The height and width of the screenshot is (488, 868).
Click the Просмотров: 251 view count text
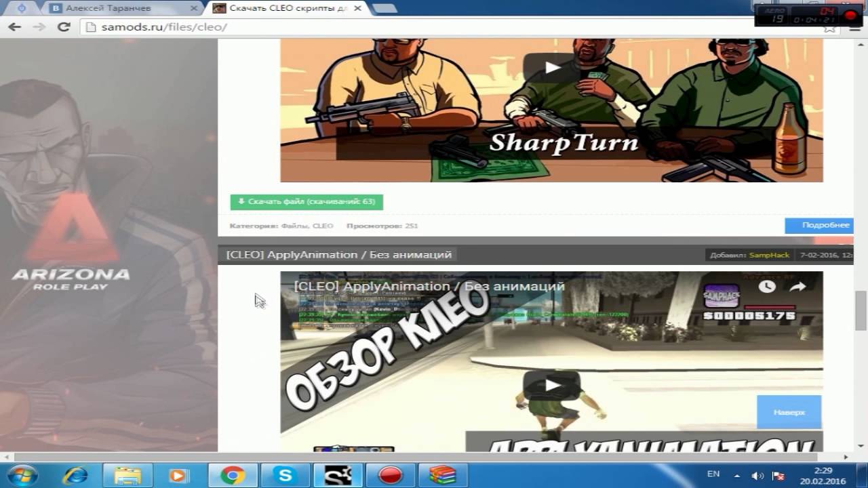[382, 226]
